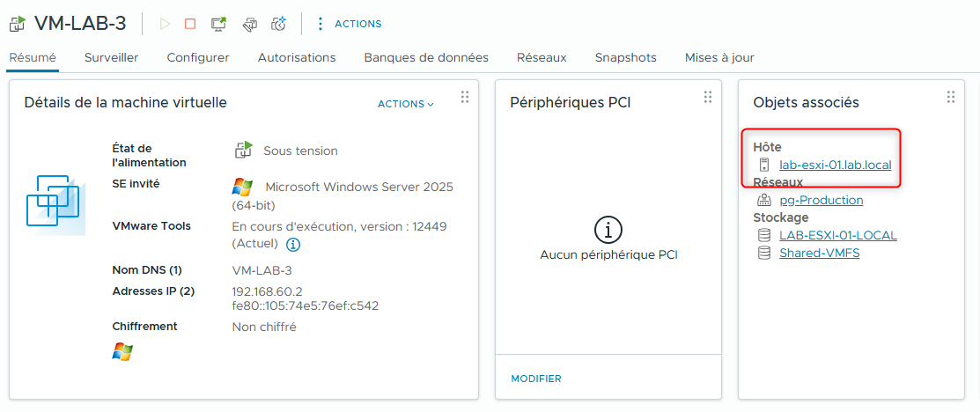The height and width of the screenshot is (412, 980).
Task: Click the Power Off stop icon
Action: pyautogui.click(x=190, y=24)
